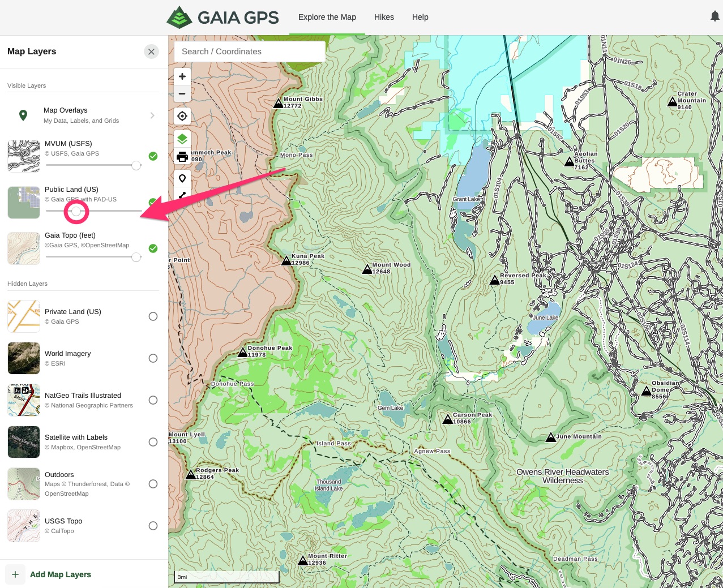Click Mount Ritter peak marker
The width and height of the screenshot is (723, 588).
tap(303, 560)
